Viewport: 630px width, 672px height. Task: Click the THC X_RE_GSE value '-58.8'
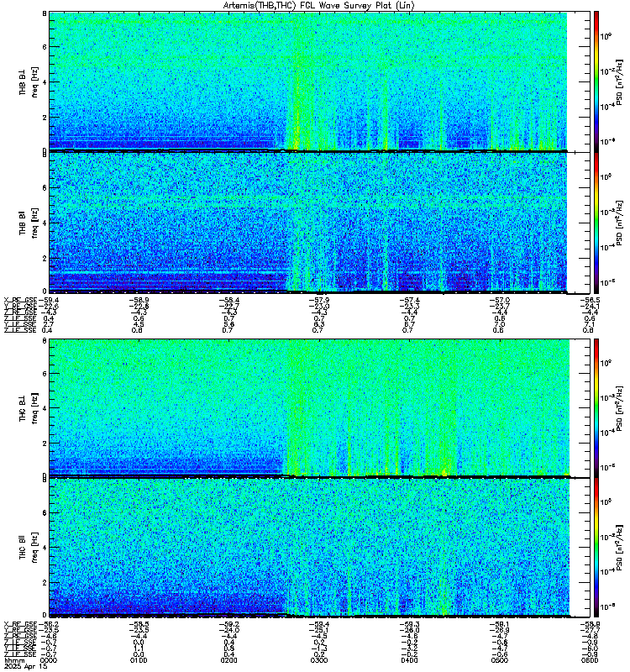pos(590,624)
